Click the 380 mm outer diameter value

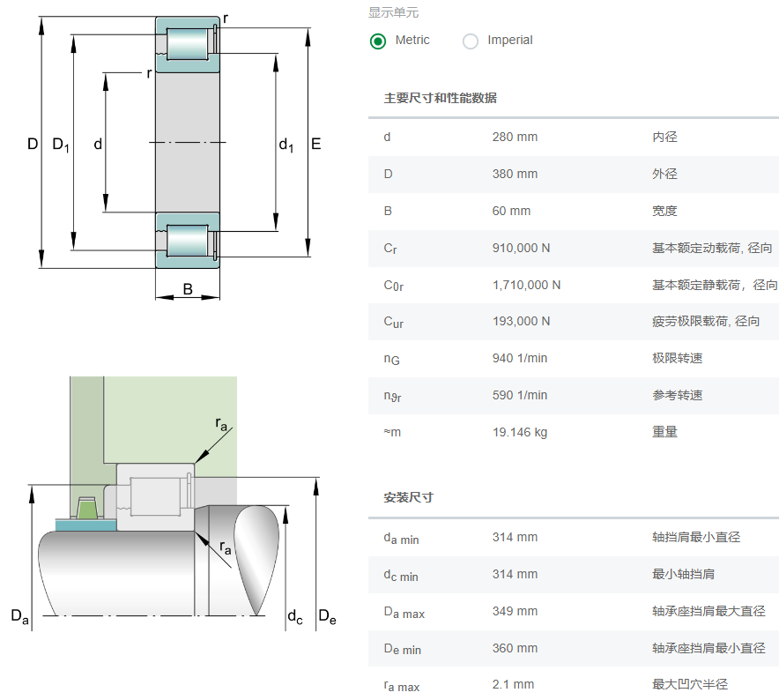point(515,174)
